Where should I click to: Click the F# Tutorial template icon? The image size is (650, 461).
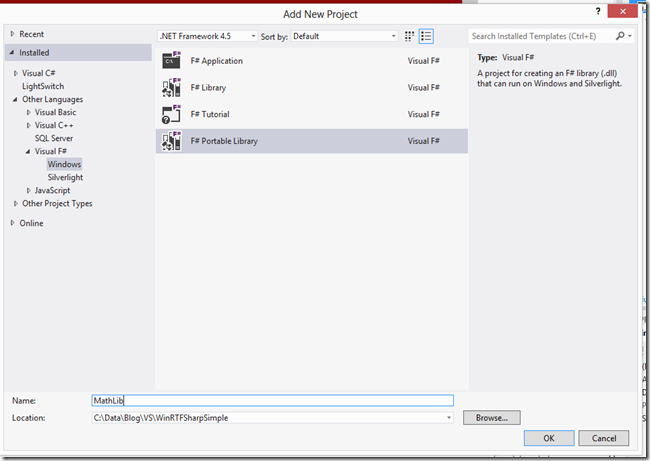point(171,114)
